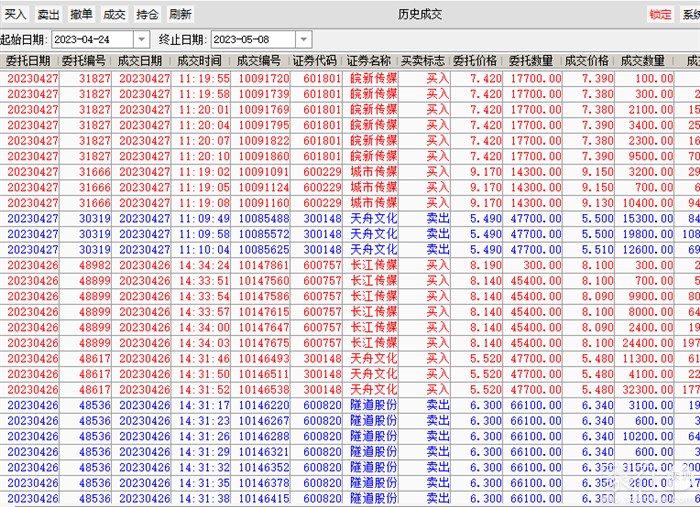The height and width of the screenshot is (507, 700).
Task: Click the 买卖标志 column header
Action: point(424,61)
